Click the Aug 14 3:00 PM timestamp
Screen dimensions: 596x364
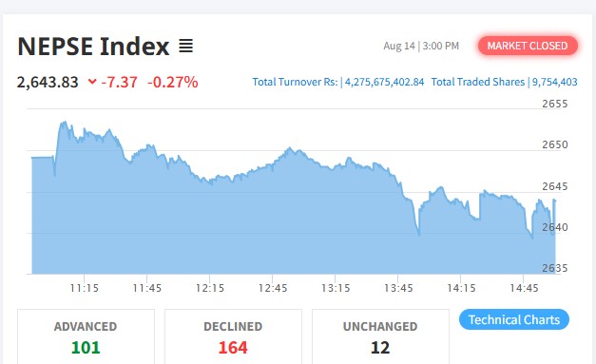pos(421,46)
